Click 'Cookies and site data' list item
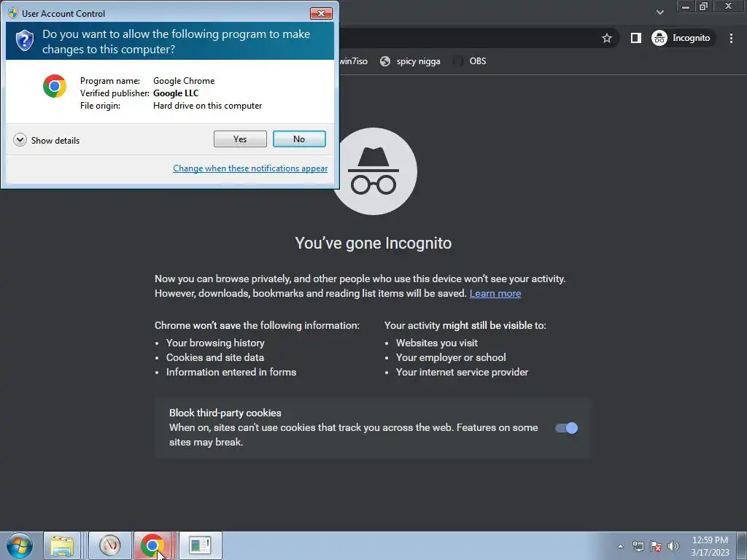 pos(215,357)
